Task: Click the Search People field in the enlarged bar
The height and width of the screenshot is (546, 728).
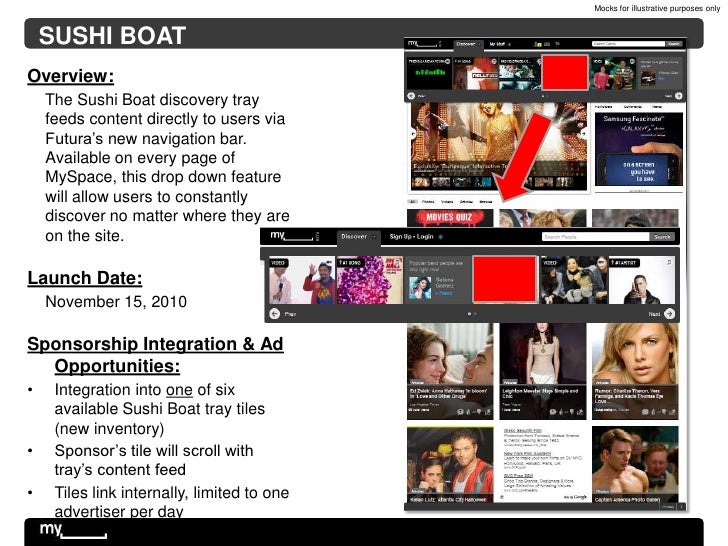Action: (x=595, y=237)
